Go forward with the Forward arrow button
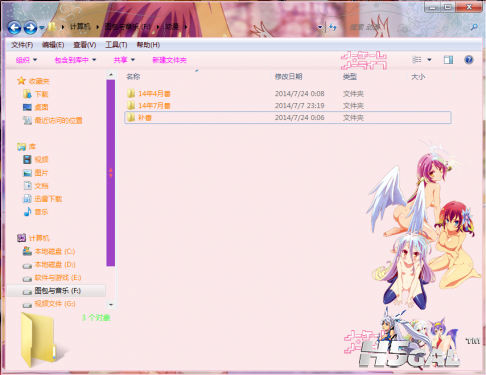The image size is (486, 375). 30,27
